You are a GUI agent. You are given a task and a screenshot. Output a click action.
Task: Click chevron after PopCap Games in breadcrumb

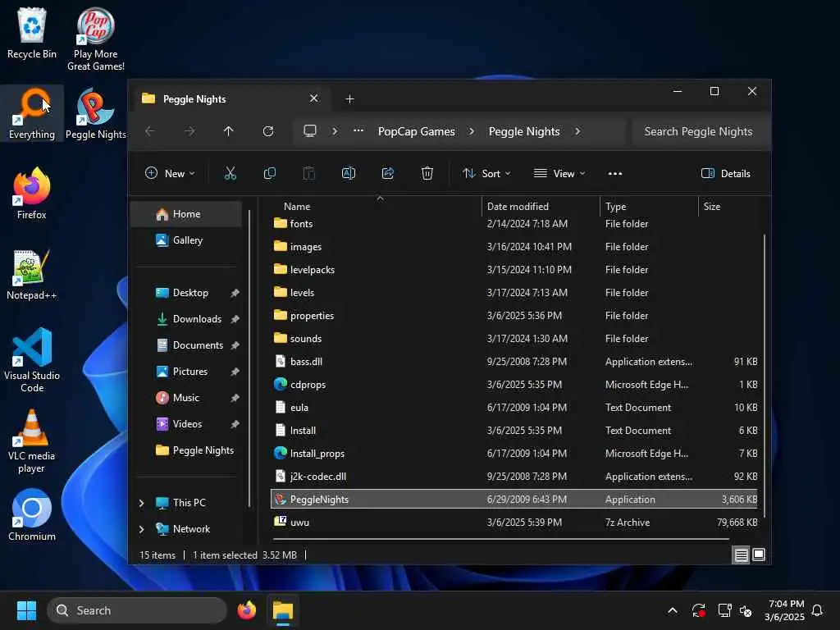coord(472,131)
